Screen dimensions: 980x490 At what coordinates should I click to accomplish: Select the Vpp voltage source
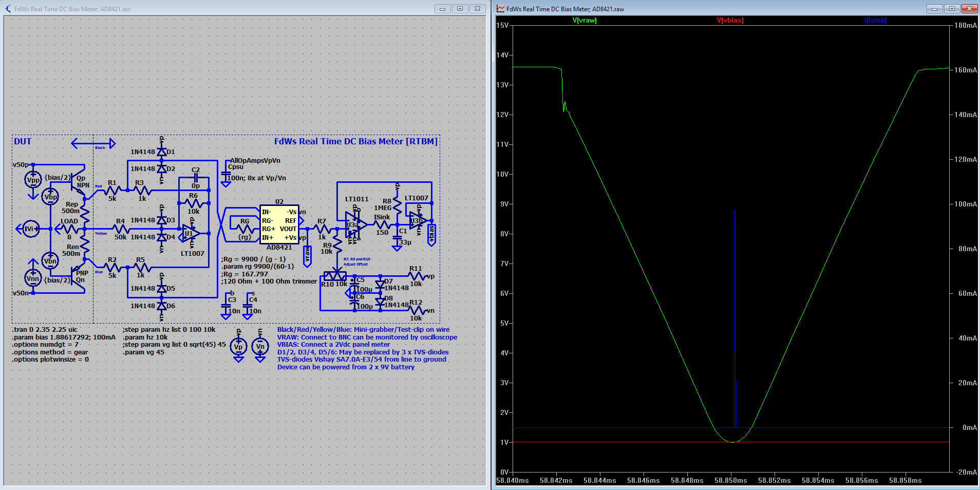(x=33, y=180)
